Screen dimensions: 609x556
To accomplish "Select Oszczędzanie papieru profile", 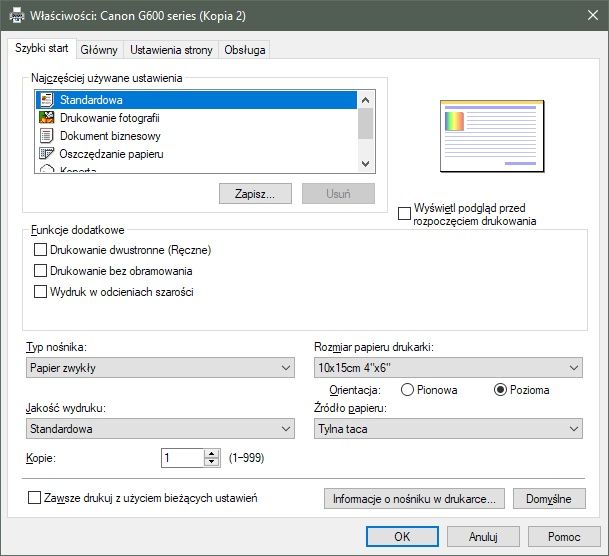I will tap(196, 154).
